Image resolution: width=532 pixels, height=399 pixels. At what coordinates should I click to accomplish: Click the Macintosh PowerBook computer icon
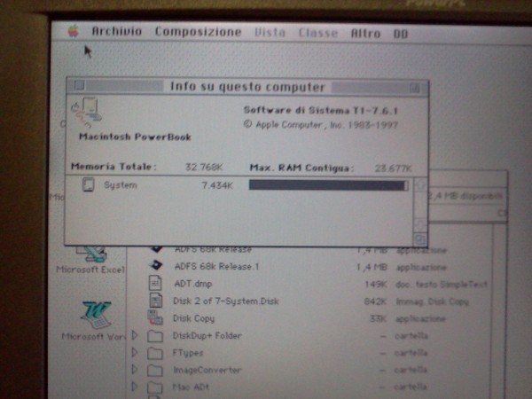point(86,112)
